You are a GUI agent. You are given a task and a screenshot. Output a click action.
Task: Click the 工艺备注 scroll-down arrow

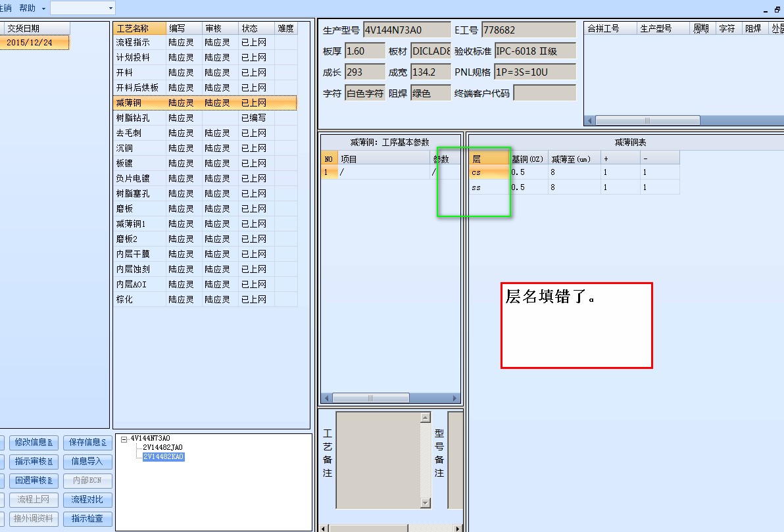426,503
